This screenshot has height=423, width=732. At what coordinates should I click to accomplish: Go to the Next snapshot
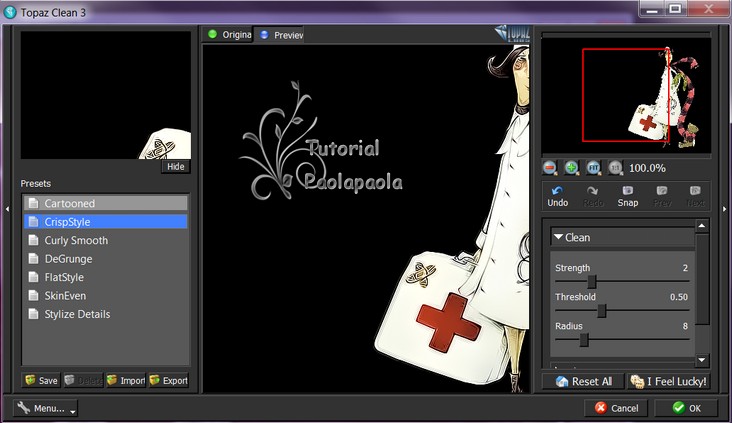coord(696,196)
